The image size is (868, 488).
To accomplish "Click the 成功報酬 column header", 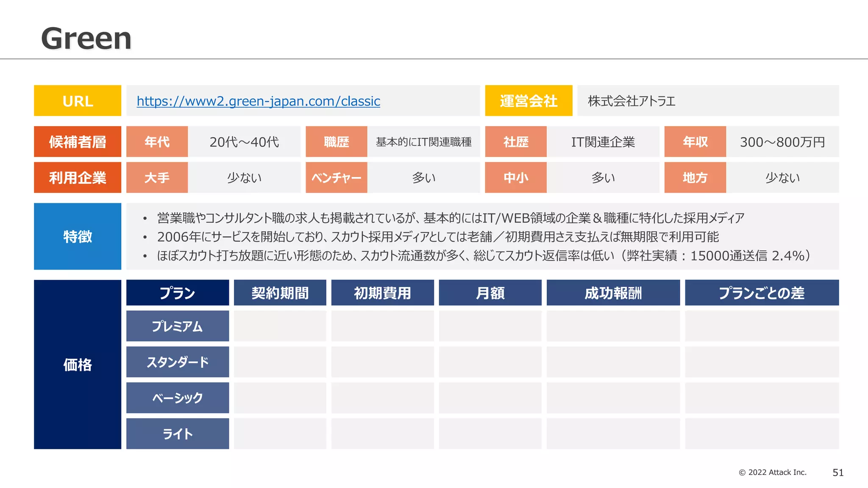I will click(613, 293).
